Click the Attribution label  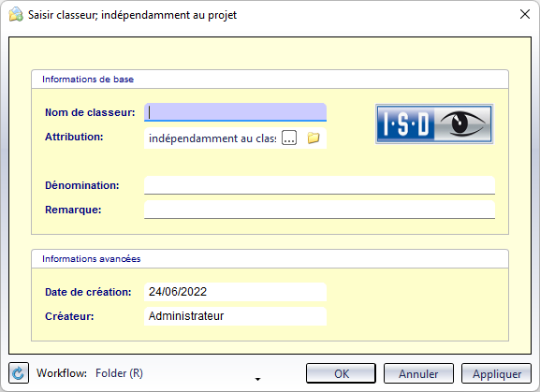(x=74, y=137)
